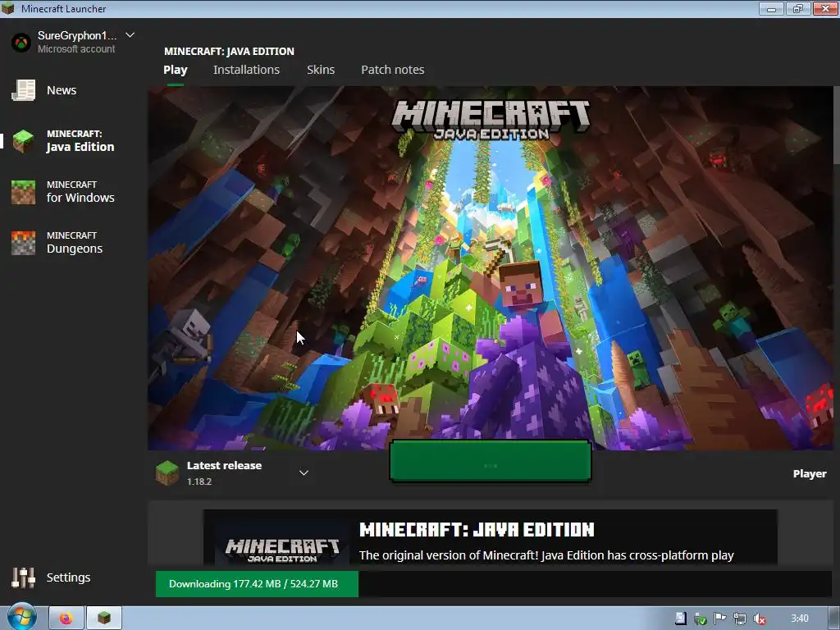The height and width of the screenshot is (630, 840).
Task: Open Settings sliders icon
Action: click(x=24, y=577)
